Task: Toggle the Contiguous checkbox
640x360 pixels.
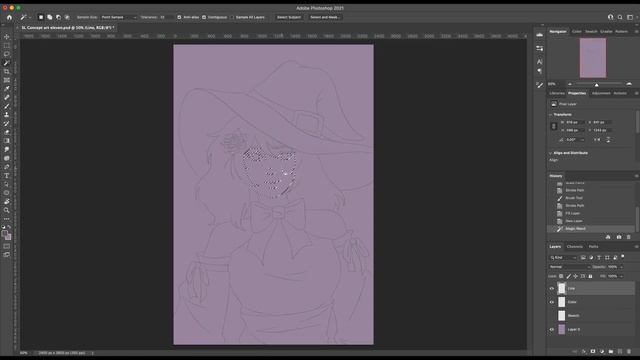Action: pos(204,17)
